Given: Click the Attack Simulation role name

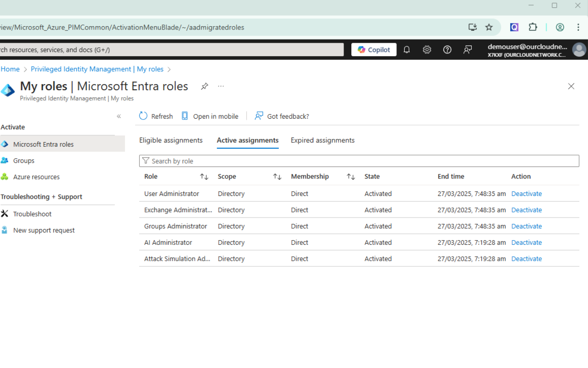Looking at the screenshot, I should click(x=177, y=259).
